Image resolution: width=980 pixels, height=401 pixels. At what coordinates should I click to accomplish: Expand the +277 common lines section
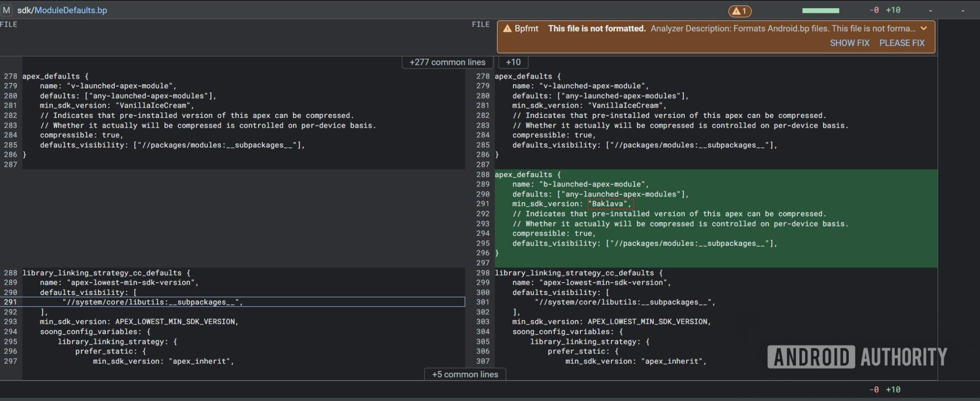tap(447, 62)
